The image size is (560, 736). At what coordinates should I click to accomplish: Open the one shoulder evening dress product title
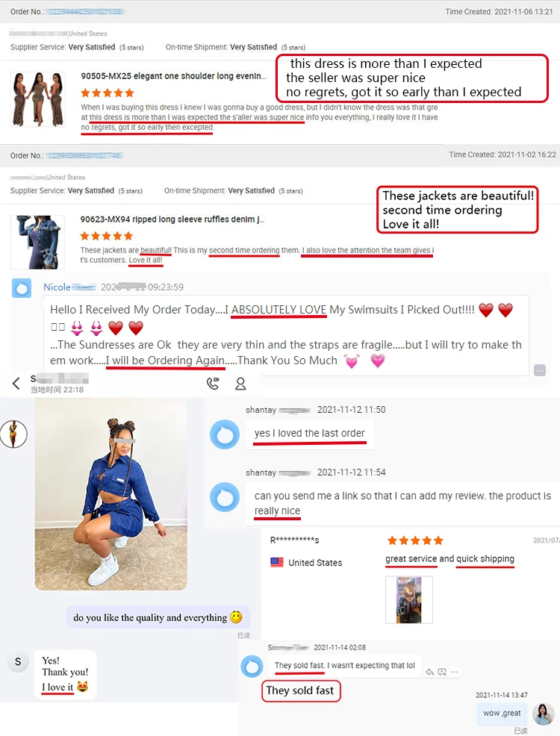tap(173, 76)
